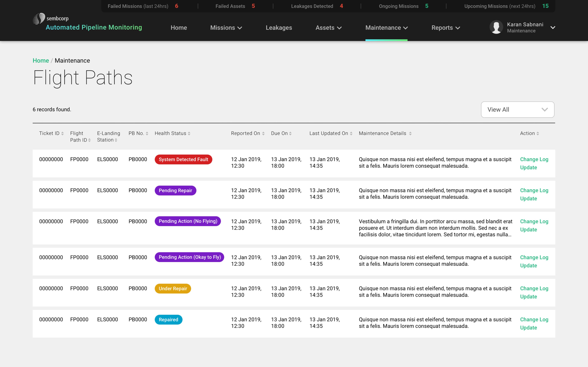Expand the user profile menu for Karan Sabnani
The image size is (588, 367).
553,27
